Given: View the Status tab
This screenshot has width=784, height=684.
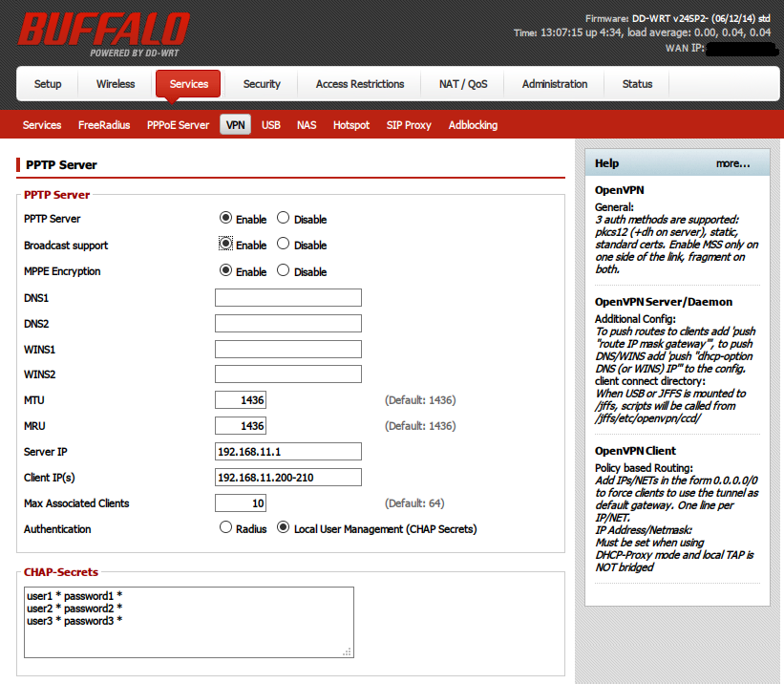Looking at the screenshot, I should (637, 84).
